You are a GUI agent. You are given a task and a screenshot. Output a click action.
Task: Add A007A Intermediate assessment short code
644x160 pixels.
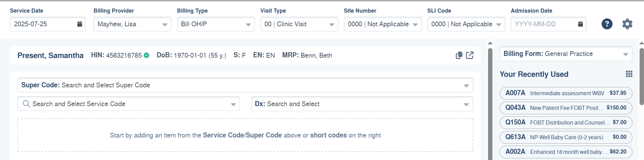(566, 93)
